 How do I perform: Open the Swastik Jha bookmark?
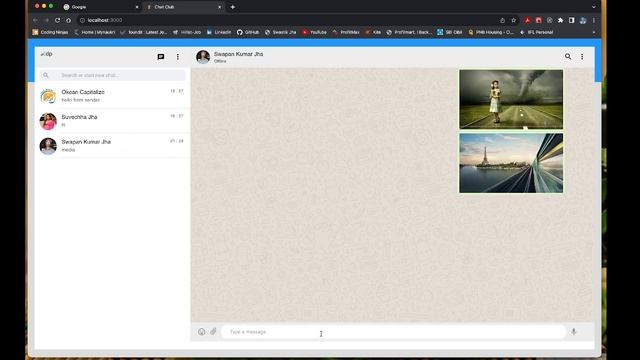pos(281,32)
